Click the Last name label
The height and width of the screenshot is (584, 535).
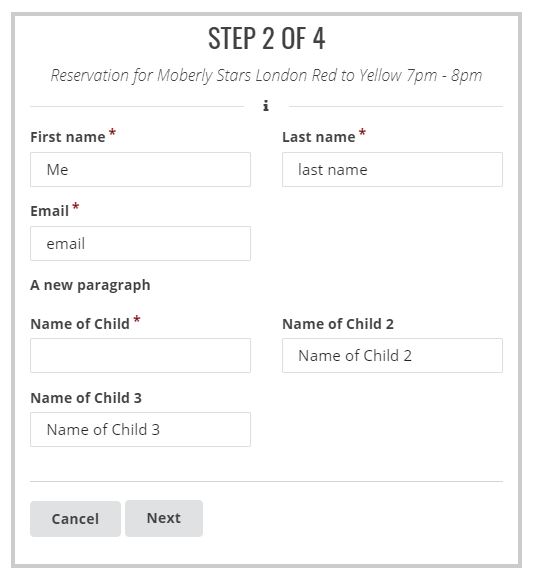(319, 137)
